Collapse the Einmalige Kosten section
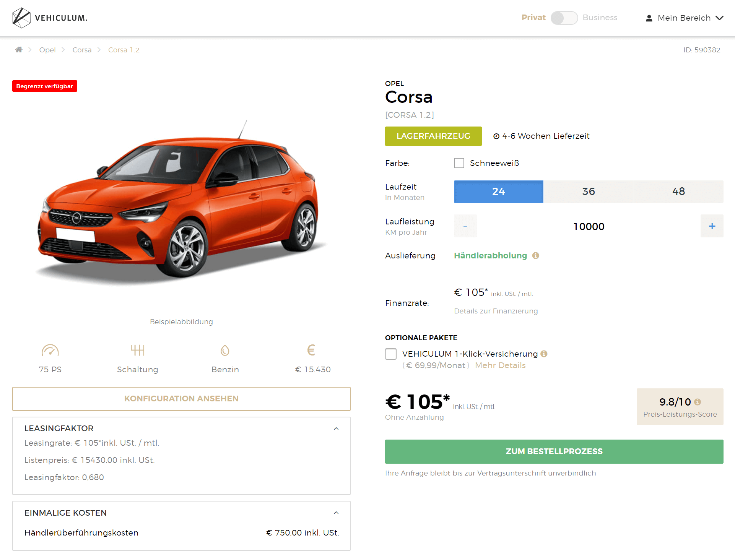 pyautogui.click(x=336, y=513)
